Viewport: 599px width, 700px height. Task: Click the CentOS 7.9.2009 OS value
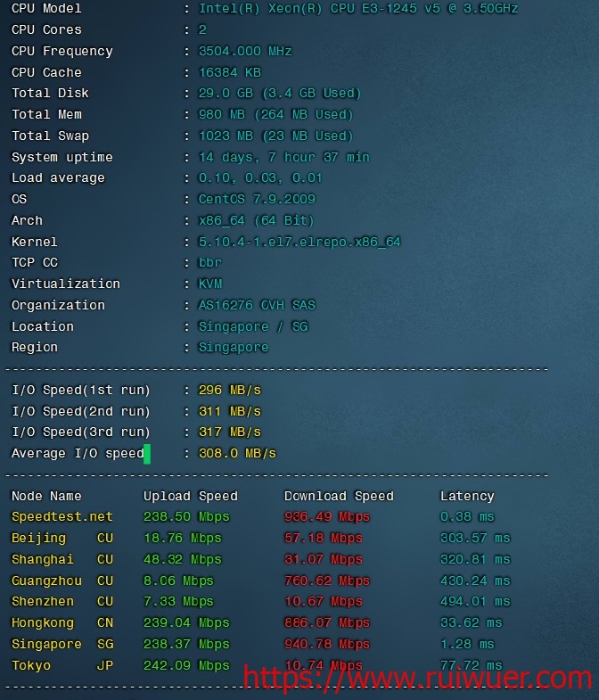(256, 200)
